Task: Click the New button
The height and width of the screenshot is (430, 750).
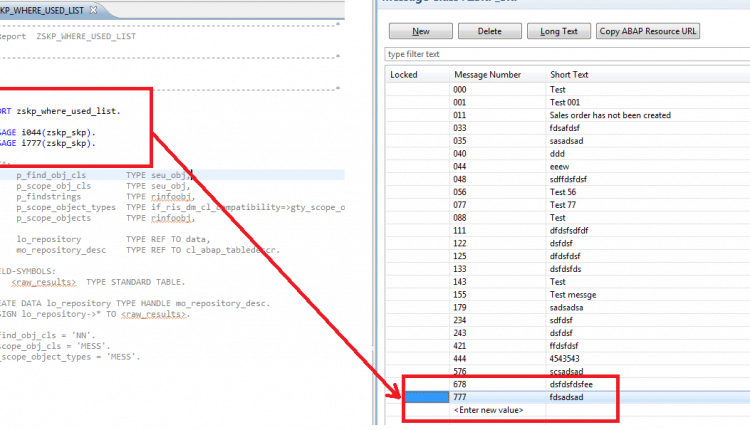Action: [420, 31]
